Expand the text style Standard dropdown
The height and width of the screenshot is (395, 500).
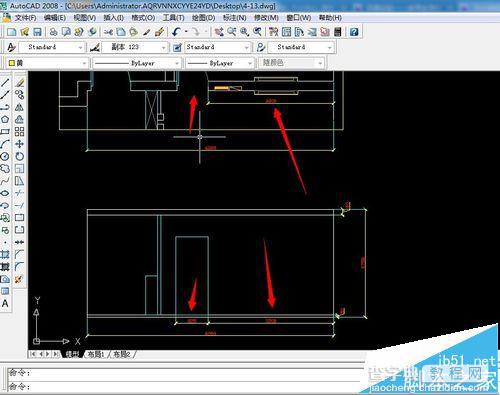click(51, 47)
